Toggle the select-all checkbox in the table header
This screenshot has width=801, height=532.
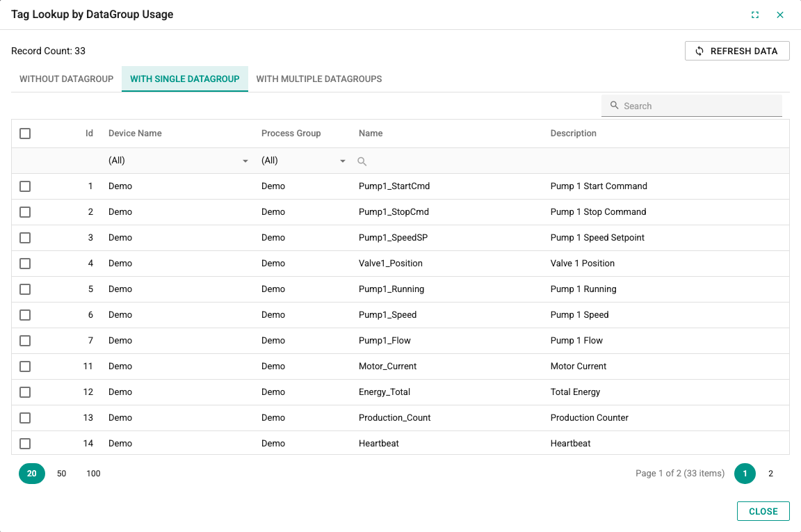(x=25, y=134)
